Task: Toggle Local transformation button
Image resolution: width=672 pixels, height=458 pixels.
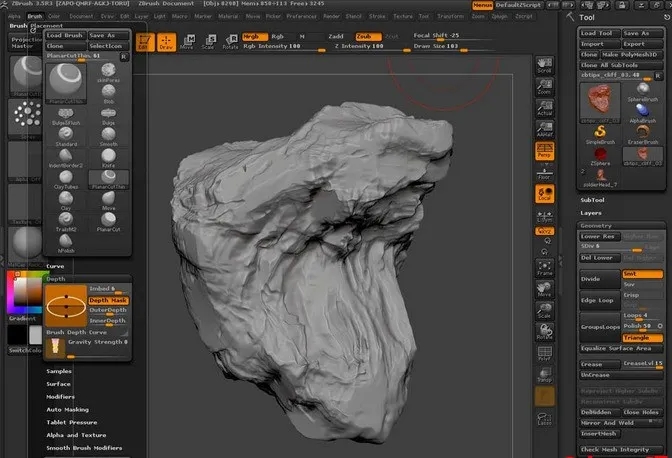Action: pyautogui.click(x=545, y=192)
